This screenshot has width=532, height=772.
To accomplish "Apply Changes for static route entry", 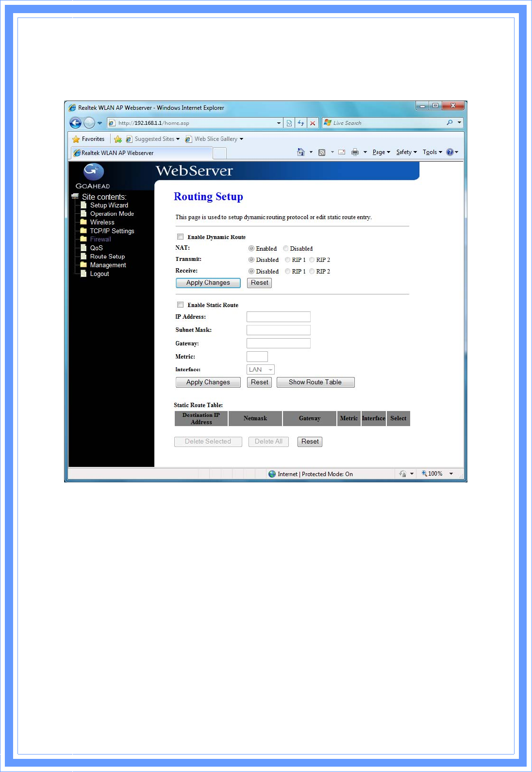I will coord(208,382).
